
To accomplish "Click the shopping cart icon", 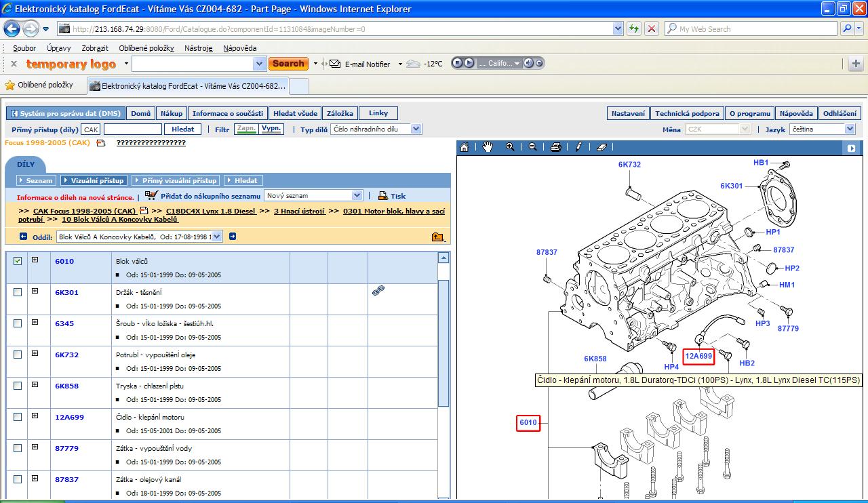I will click(x=151, y=195).
